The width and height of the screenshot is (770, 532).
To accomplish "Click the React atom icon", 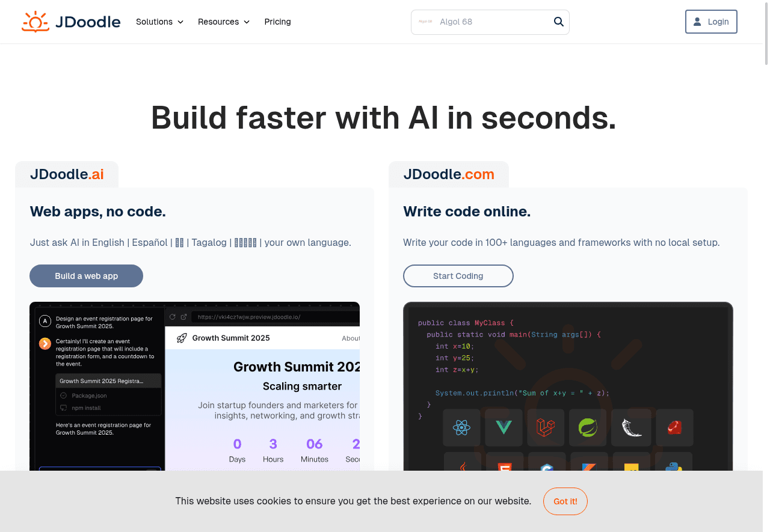I will [x=461, y=427].
